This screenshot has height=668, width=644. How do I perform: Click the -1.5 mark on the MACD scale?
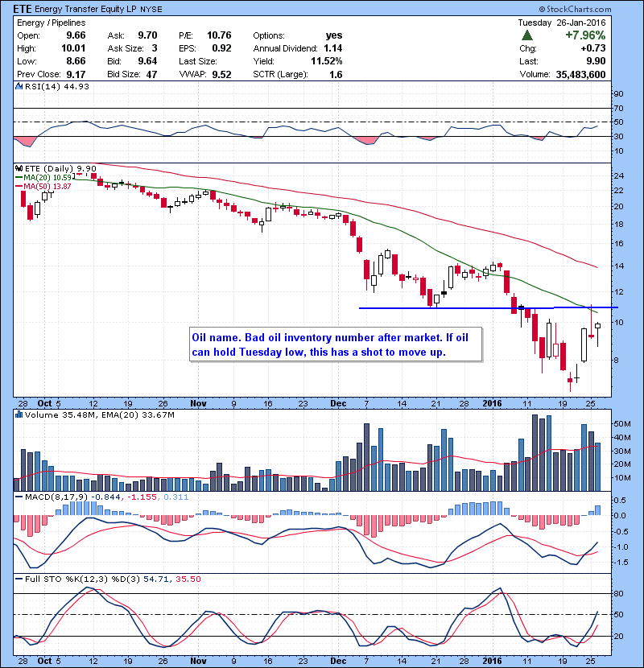coord(621,563)
